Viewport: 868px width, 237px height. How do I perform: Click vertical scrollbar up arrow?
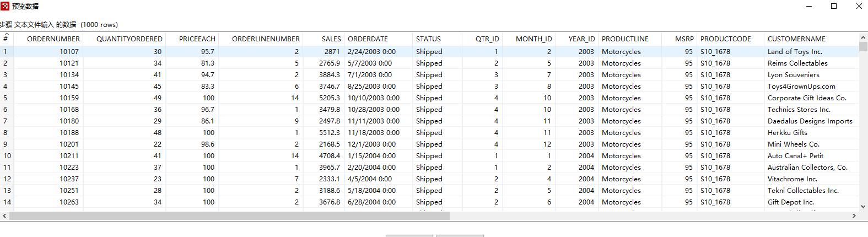863,37
